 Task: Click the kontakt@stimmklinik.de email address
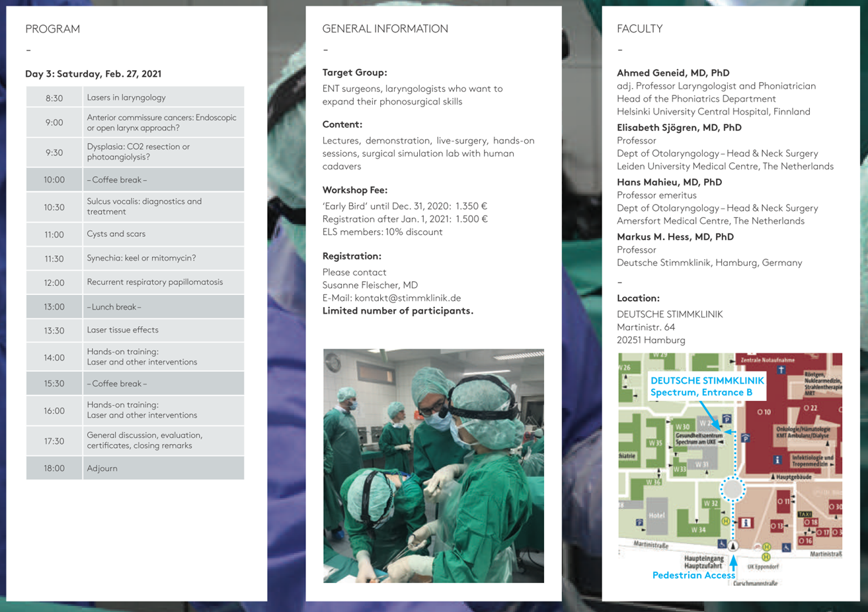point(408,298)
